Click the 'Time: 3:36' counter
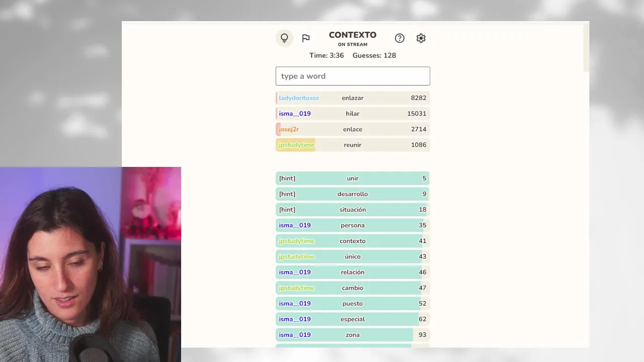Image resolution: width=644 pixels, height=362 pixels. (x=327, y=55)
